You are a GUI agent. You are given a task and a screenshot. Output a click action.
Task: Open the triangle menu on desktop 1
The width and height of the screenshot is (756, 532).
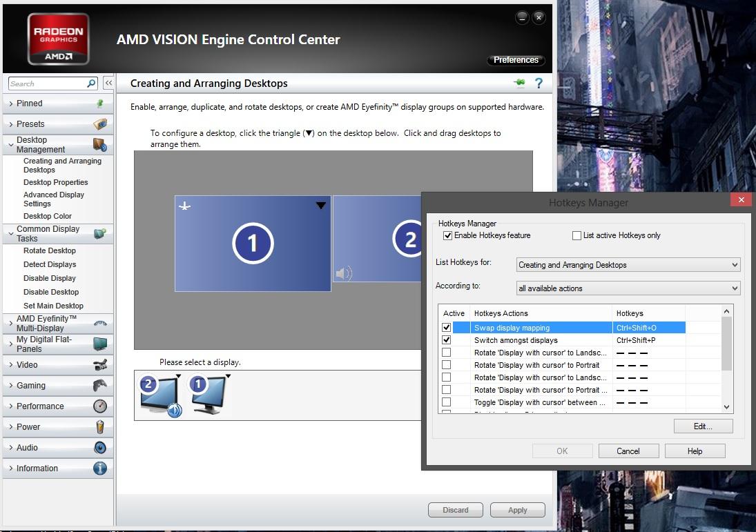(321, 206)
